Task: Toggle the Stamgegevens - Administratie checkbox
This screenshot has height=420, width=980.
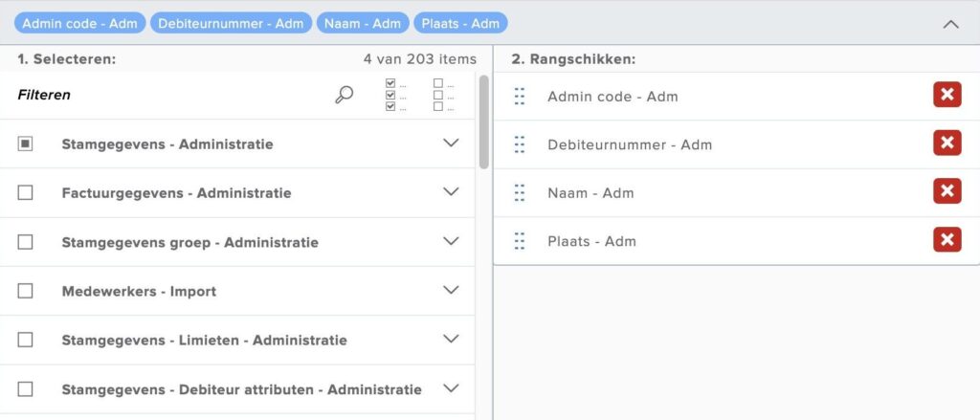Action: (26, 144)
